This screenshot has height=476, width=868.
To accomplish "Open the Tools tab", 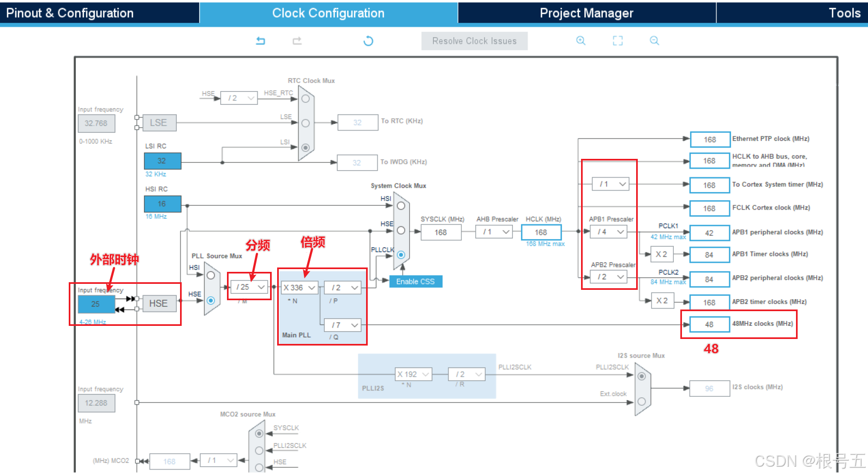I will tap(792, 13).
